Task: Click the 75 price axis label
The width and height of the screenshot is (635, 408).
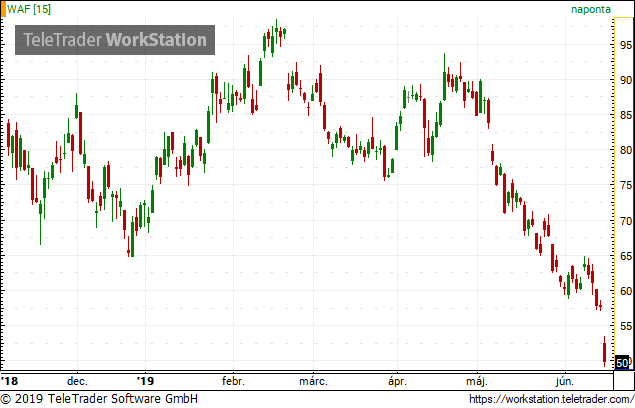Action: (626, 186)
